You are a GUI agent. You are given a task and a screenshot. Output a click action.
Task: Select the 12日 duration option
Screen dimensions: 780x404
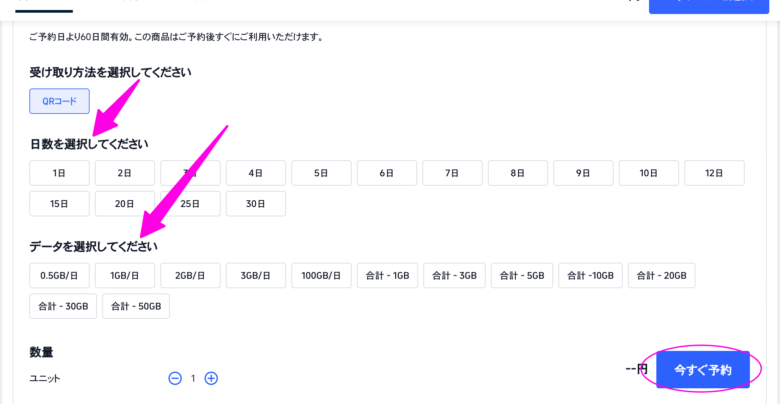[x=714, y=173]
